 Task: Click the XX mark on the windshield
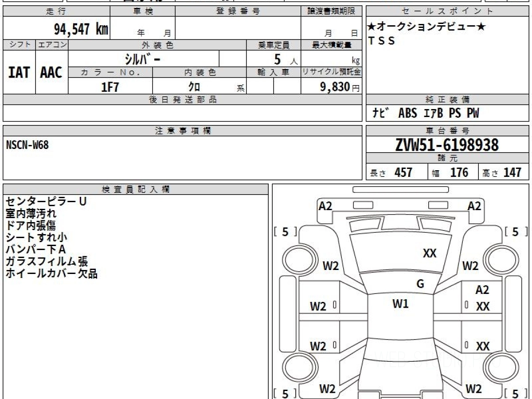(430, 253)
